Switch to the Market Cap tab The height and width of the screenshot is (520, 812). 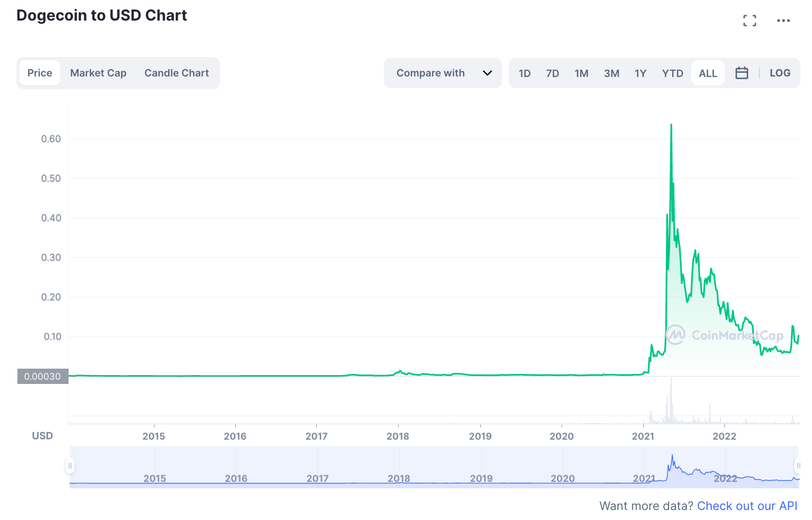pyautogui.click(x=98, y=73)
